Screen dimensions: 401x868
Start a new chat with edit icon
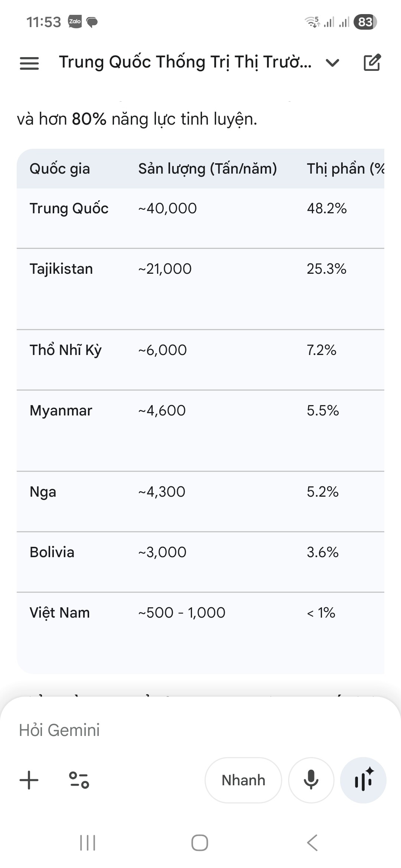coord(372,62)
